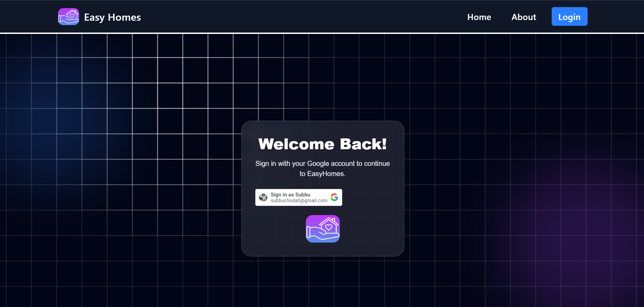This screenshot has width=644, height=307.
Task: Click the word "Homes" in the navbar brand
Action: coord(124,17)
